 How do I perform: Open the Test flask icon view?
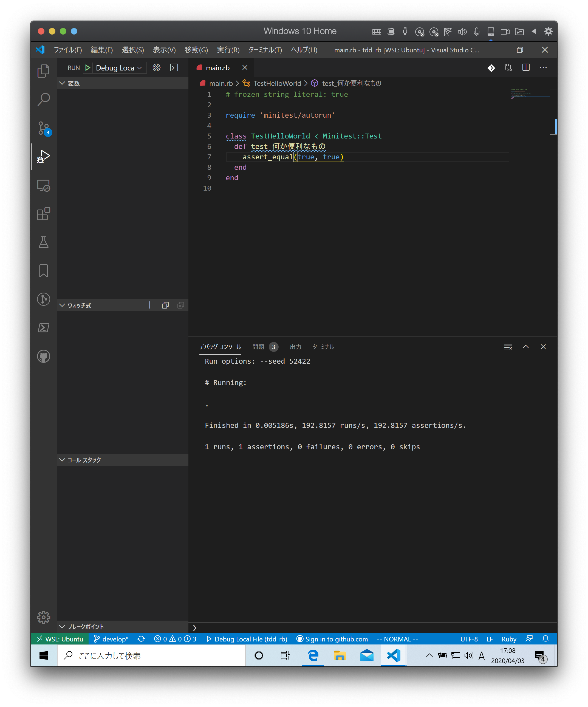pyautogui.click(x=43, y=242)
